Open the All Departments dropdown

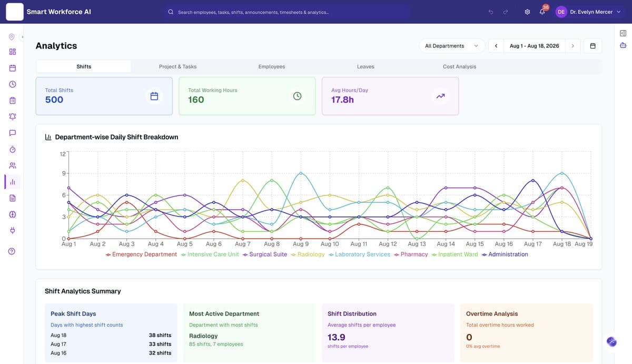pyautogui.click(x=452, y=46)
